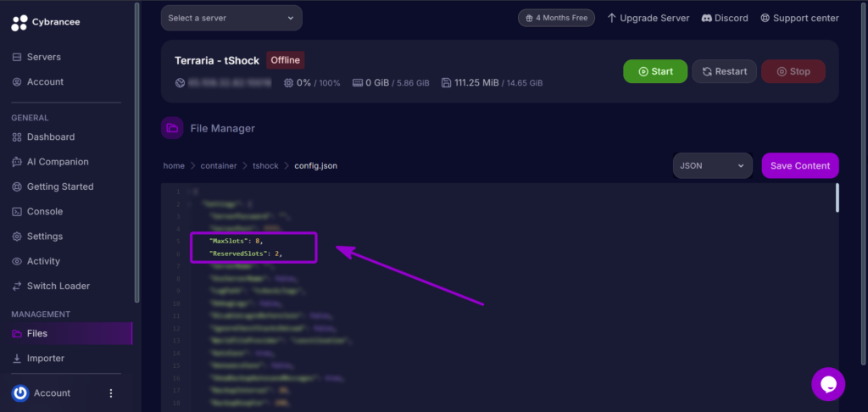Go to container breadcrumb
The image size is (868, 412).
coord(219,165)
